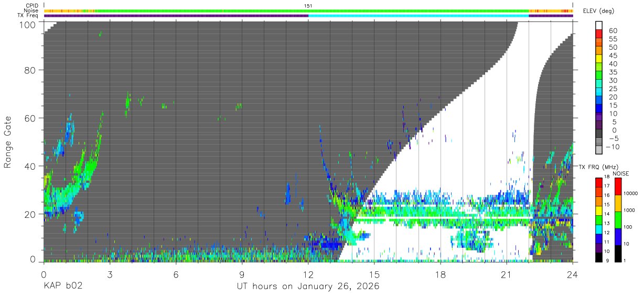This screenshot has height=297, width=644.
Task: Click the 25 label on the ELEV scale
Action: coord(613,89)
